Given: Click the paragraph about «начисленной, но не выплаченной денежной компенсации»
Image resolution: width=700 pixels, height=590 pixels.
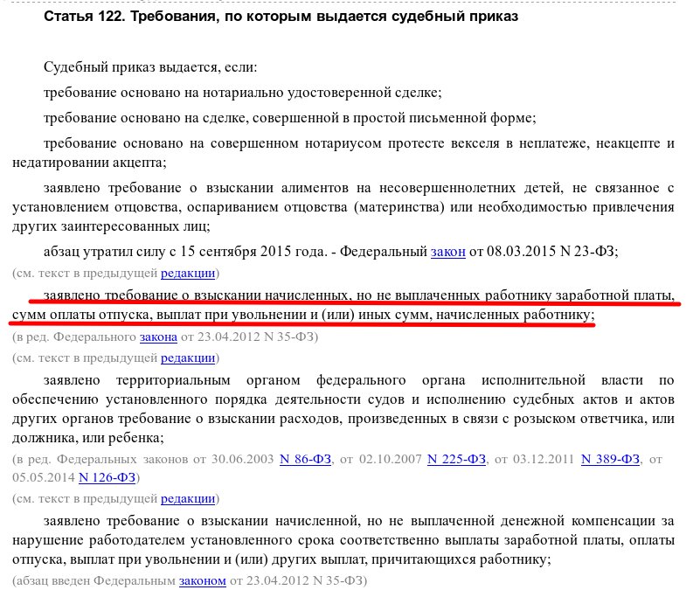Looking at the screenshot, I should coord(343,540).
